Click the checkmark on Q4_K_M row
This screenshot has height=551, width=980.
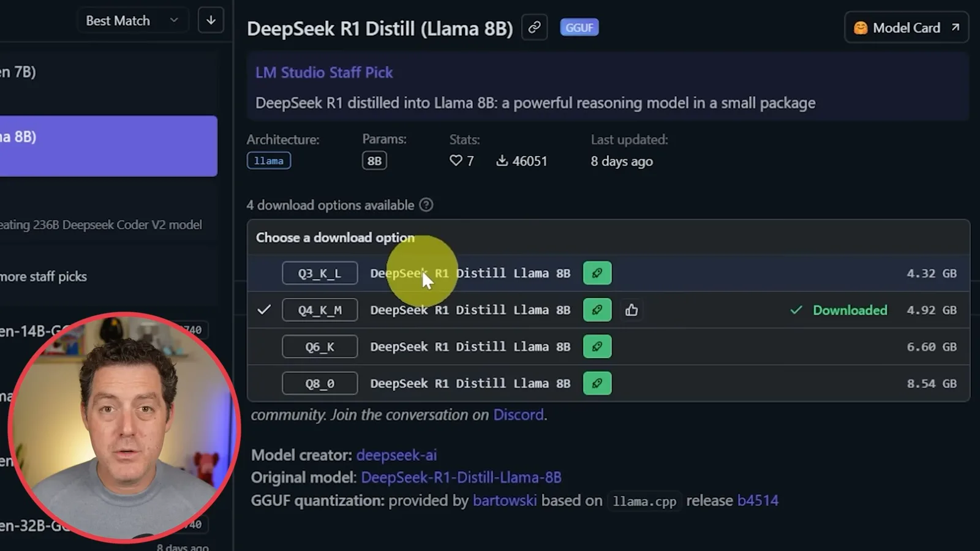(264, 310)
